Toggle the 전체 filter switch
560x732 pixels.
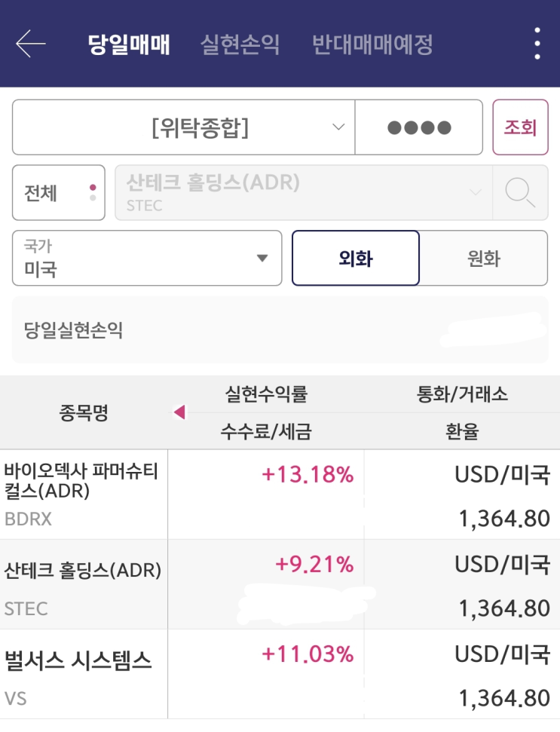pos(59,192)
